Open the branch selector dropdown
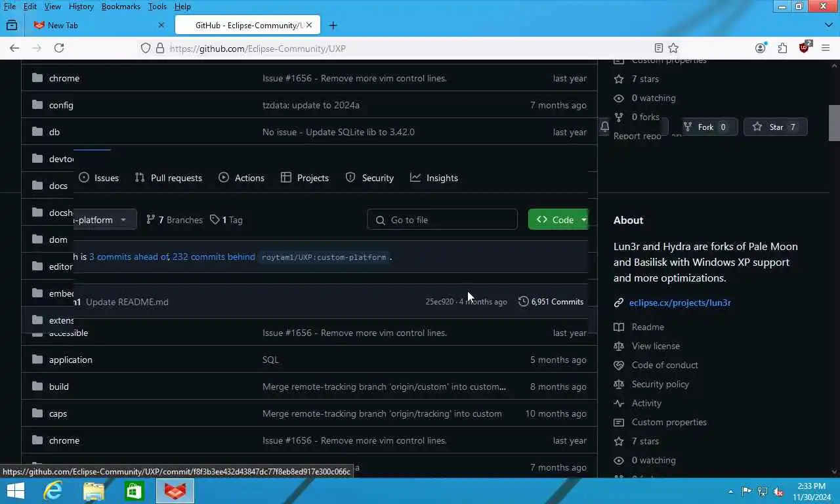Viewport: 840px width, 504px height. (x=105, y=220)
